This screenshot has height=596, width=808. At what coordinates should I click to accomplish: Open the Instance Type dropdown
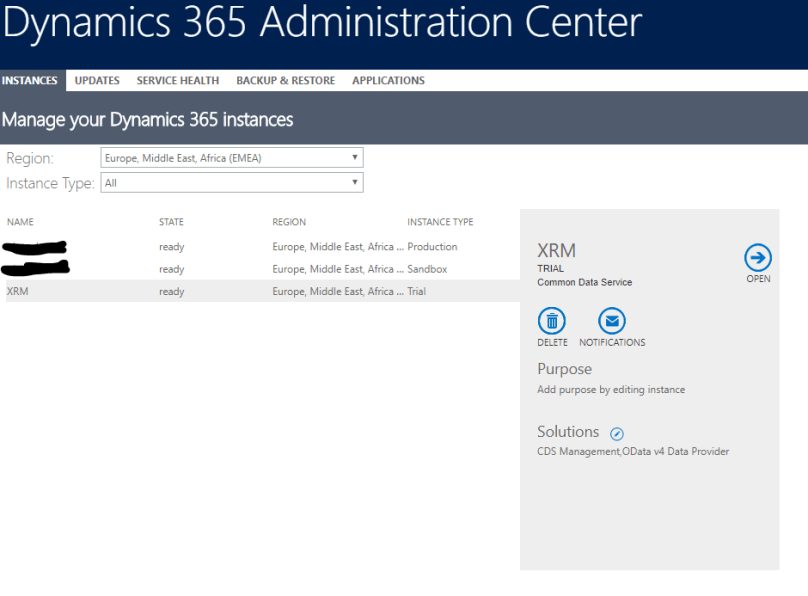tap(232, 183)
